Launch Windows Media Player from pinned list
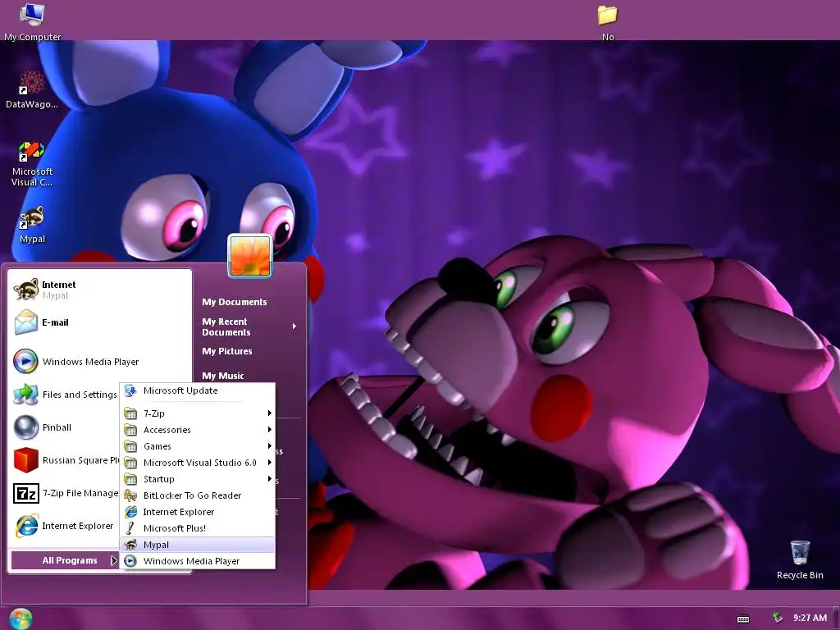 pos(101,362)
